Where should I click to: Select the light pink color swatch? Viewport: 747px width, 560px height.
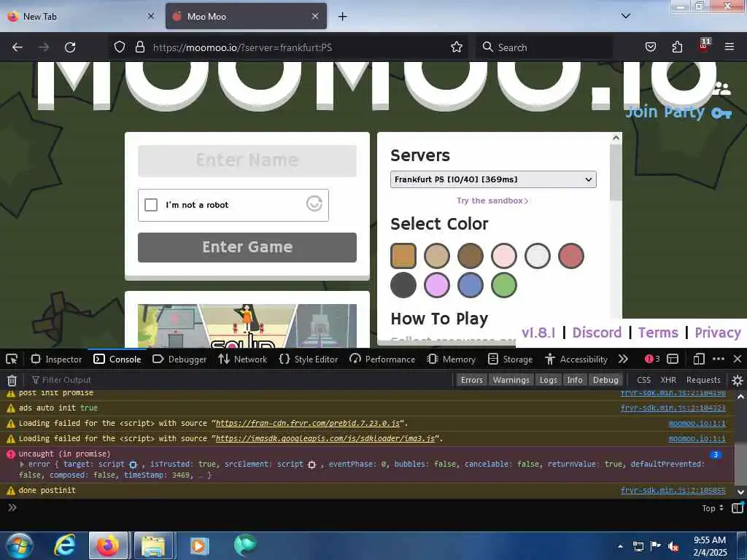(504, 256)
